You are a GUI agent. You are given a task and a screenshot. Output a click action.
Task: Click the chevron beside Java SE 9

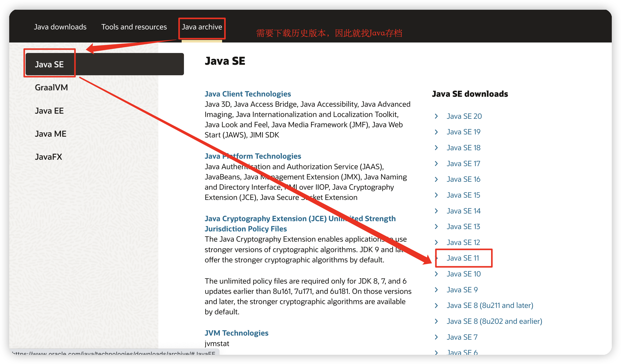pos(436,290)
